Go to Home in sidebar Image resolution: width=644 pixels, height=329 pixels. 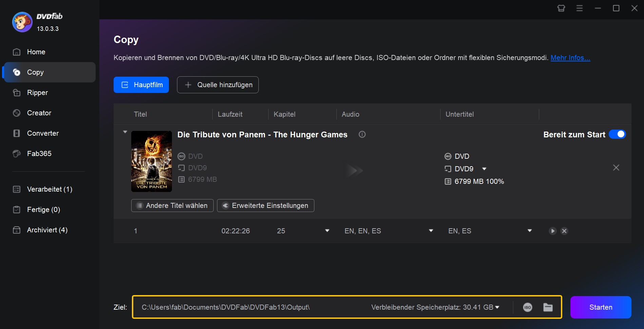(x=49, y=52)
